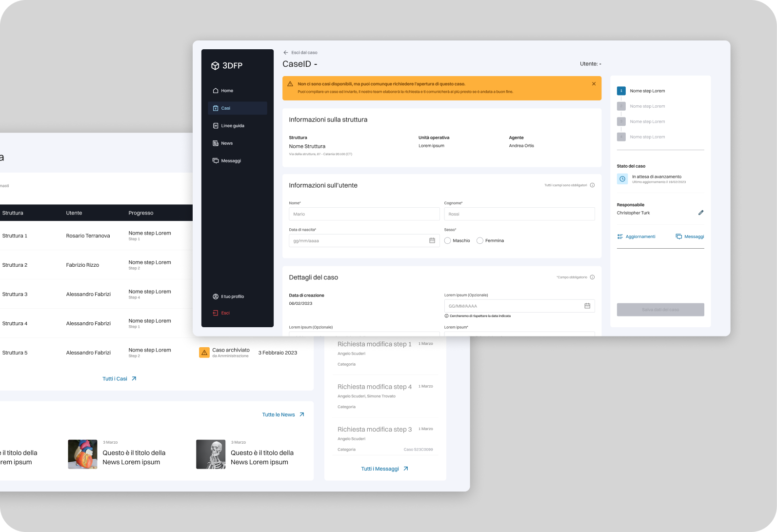
Task: Click Struttura 1 row in back window
Action: 96,236
